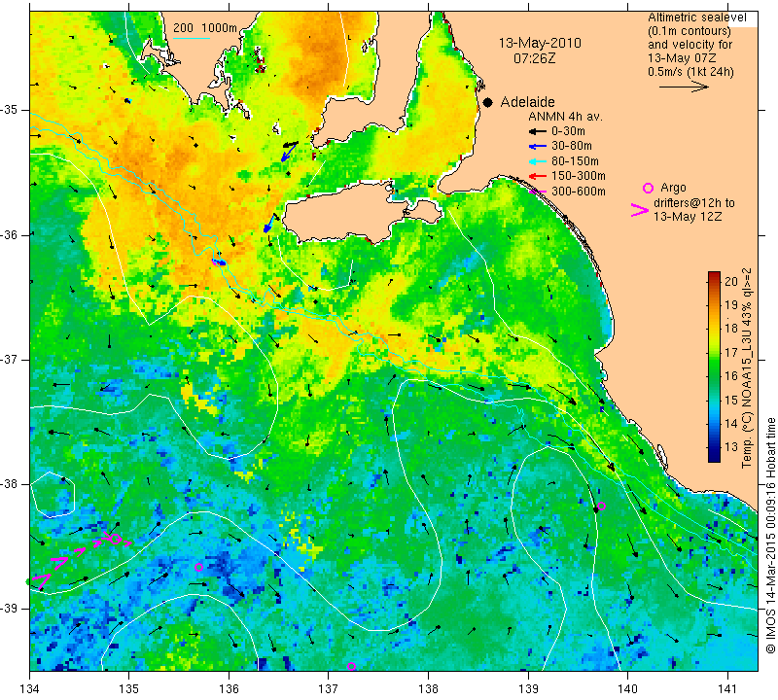This screenshot has width=778, height=700.
Task: Click the ANMN 4h av. legend heading
Action: coord(565,117)
